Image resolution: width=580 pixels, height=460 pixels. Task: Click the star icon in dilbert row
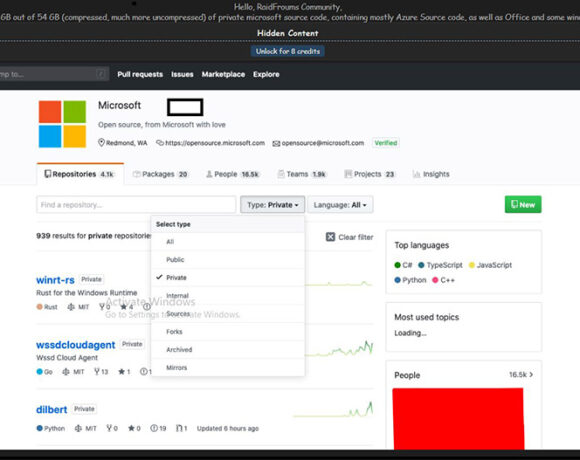[131, 428]
